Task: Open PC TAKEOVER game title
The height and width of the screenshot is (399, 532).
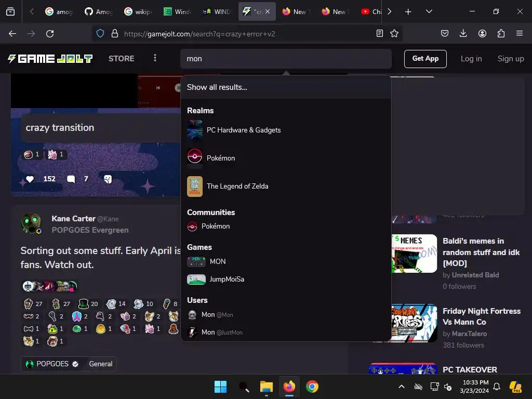Action: [x=470, y=369]
